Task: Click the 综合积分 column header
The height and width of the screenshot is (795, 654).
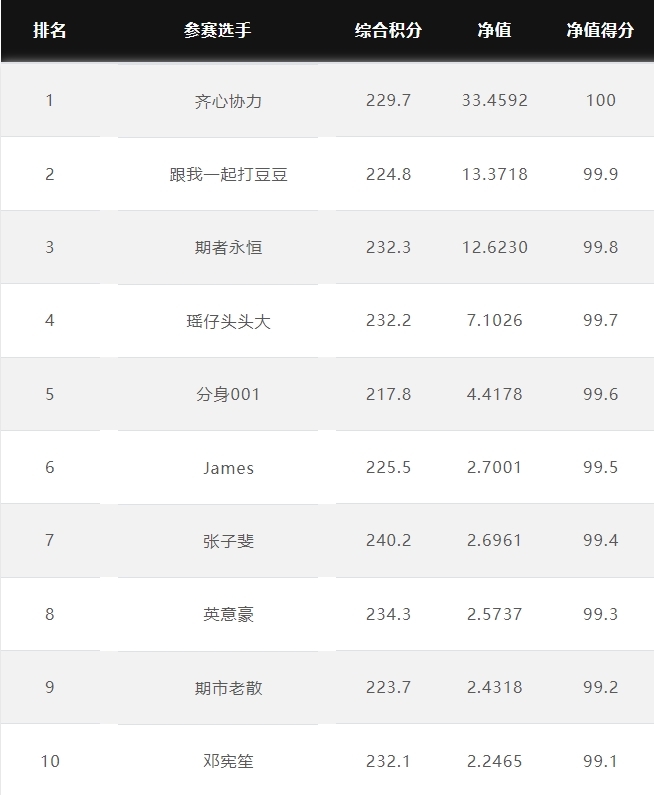Action: (388, 30)
